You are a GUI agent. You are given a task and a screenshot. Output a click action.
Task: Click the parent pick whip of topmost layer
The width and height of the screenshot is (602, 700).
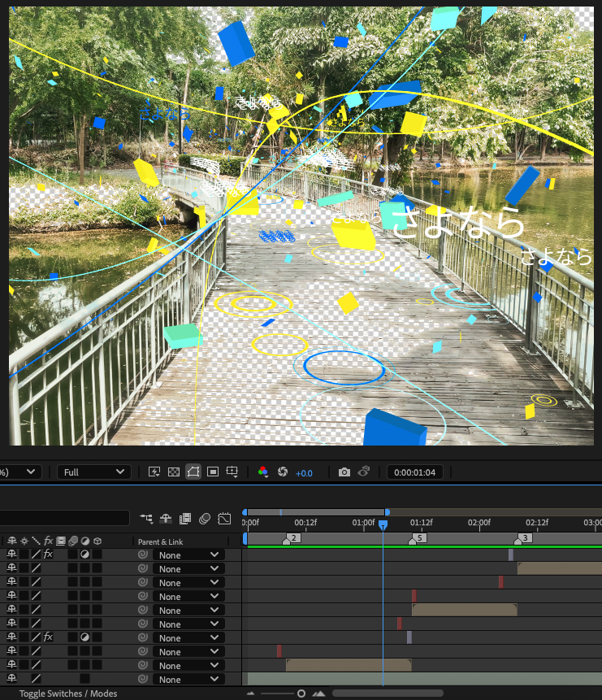[143, 554]
